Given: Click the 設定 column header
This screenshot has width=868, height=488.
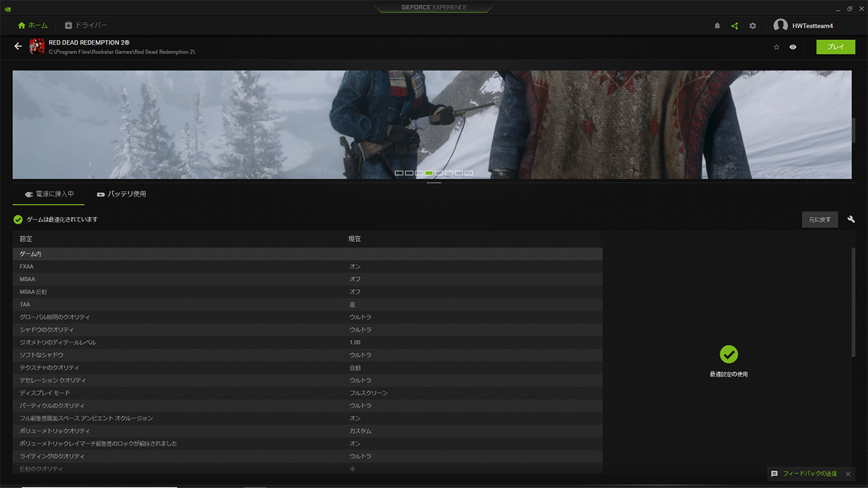Looking at the screenshot, I should [26, 239].
